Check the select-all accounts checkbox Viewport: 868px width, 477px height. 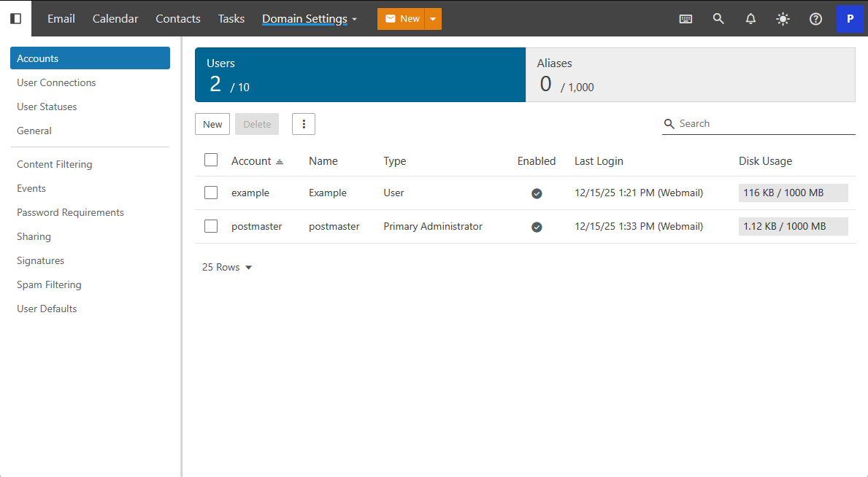click(x=211, y=160)
